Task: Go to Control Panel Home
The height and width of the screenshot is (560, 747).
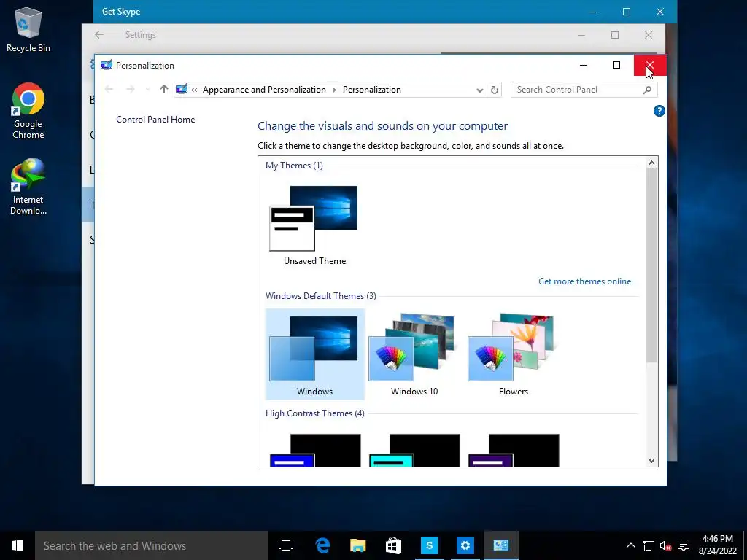Action: (155, 120)
